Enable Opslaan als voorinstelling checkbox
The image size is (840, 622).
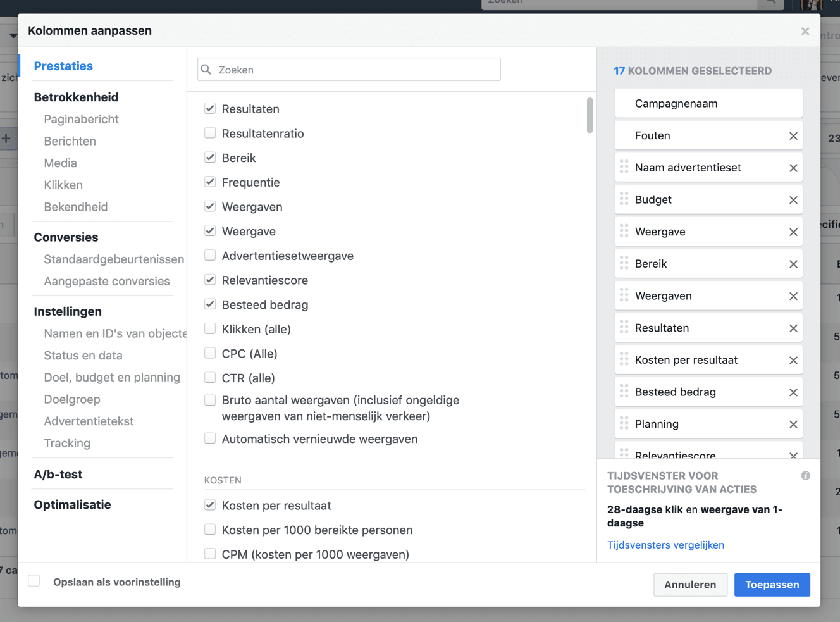(x=34, y=581)
